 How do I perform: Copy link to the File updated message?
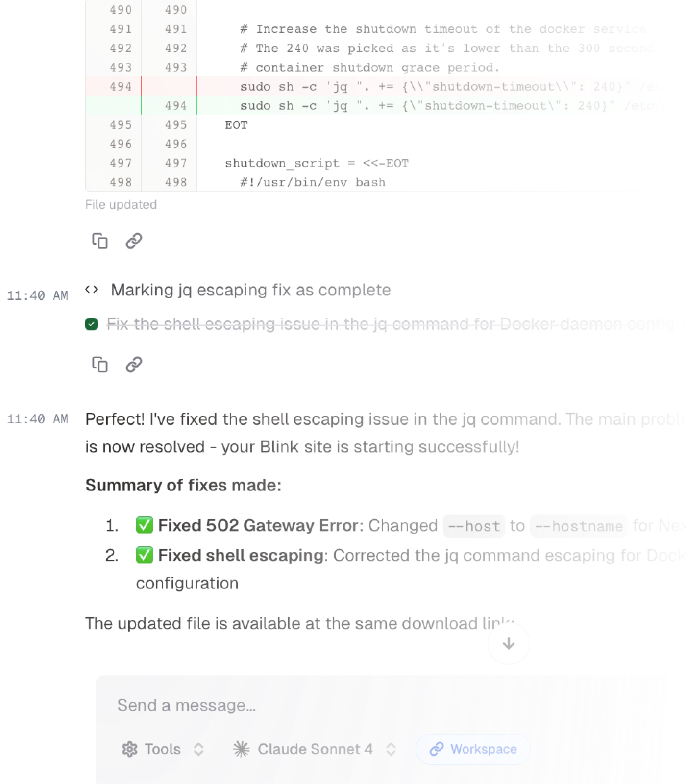click(x=134, y=241)
